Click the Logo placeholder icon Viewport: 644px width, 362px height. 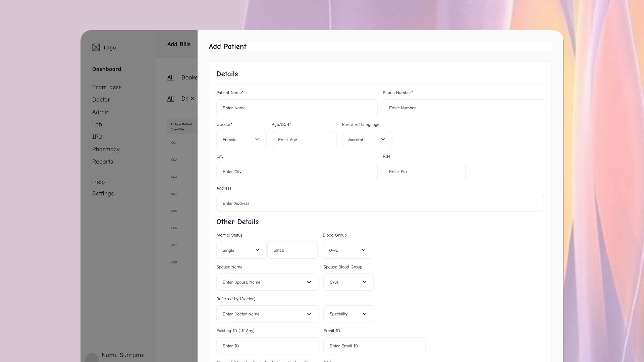pos(96,48)
